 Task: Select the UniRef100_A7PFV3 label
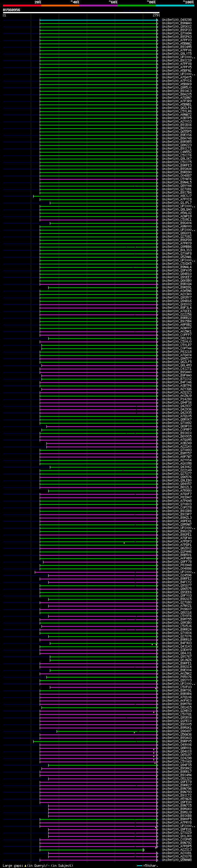(176, 40)
